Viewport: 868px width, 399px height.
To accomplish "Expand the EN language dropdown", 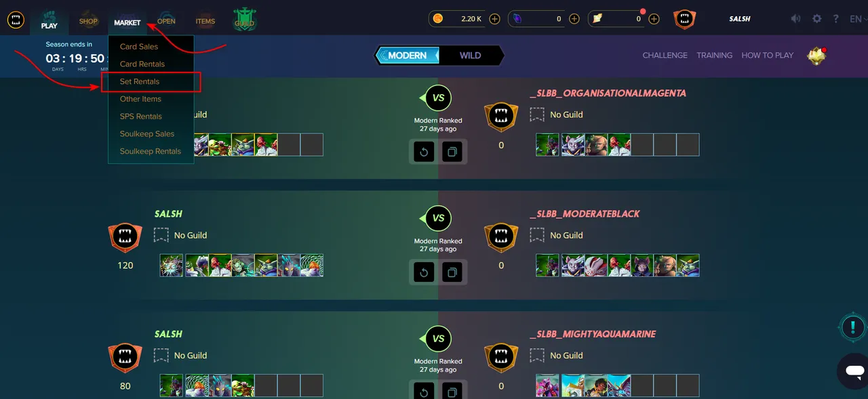I will tap(858, 19).
